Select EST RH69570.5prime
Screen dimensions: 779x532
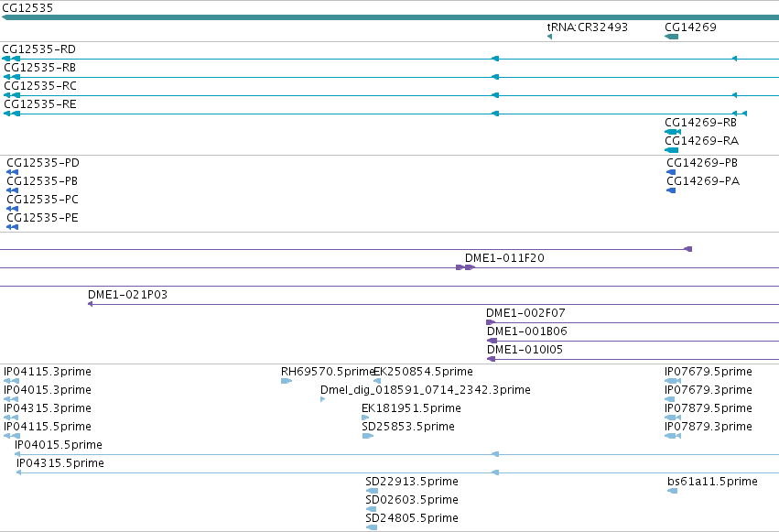click(328, 372)
